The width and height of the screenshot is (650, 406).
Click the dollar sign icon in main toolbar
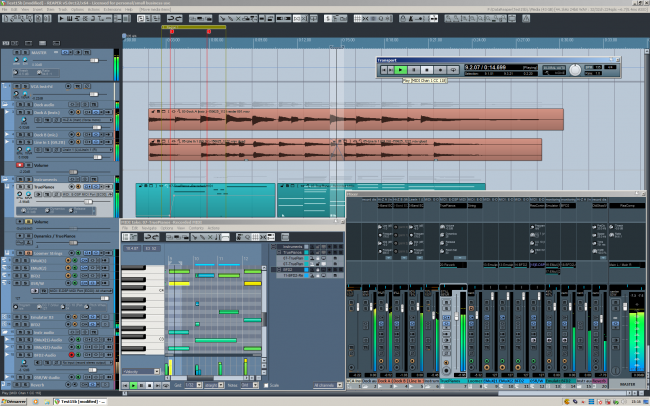tap(328, 19)
